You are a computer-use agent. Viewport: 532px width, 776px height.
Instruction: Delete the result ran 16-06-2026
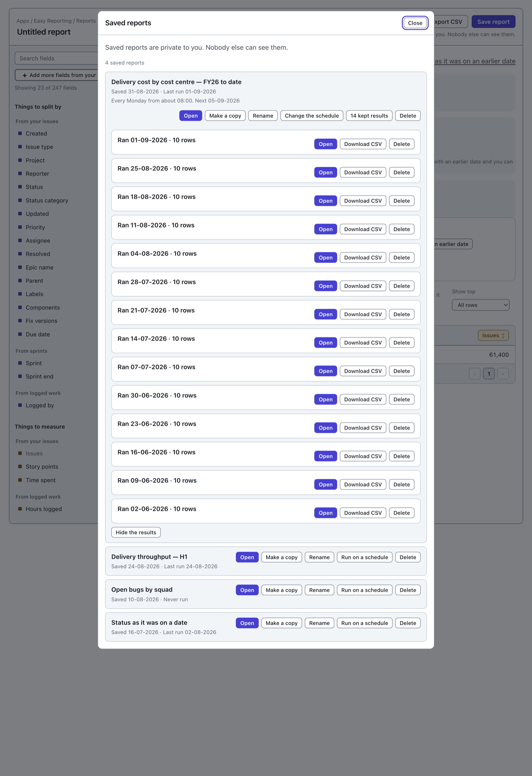[401, 456]
